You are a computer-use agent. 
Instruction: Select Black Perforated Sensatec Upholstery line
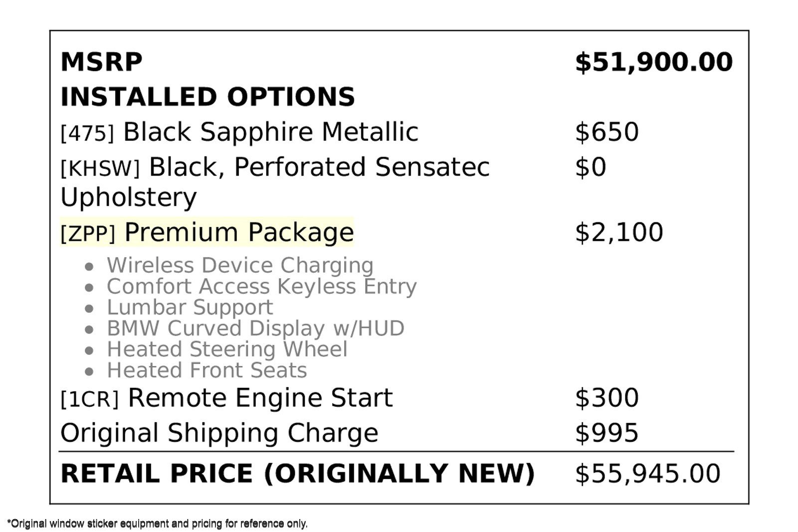[x=274, y=168]
